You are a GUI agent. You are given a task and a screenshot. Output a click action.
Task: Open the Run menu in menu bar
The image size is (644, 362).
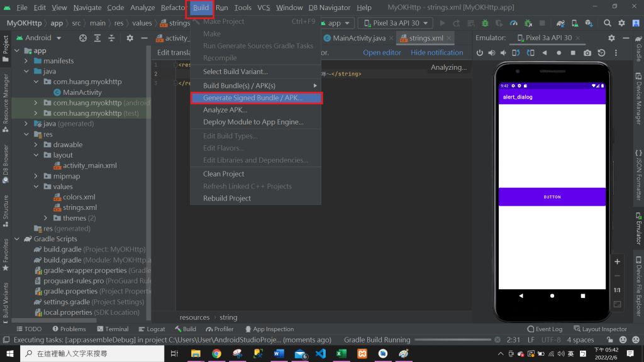[222, 8]
